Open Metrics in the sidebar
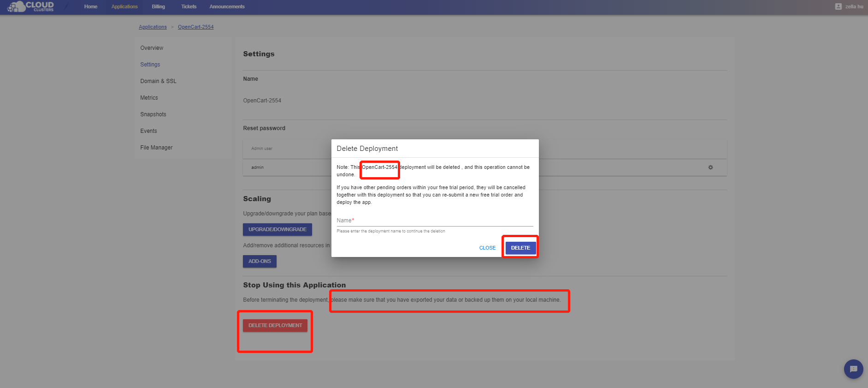 click(x=149, y=98)
